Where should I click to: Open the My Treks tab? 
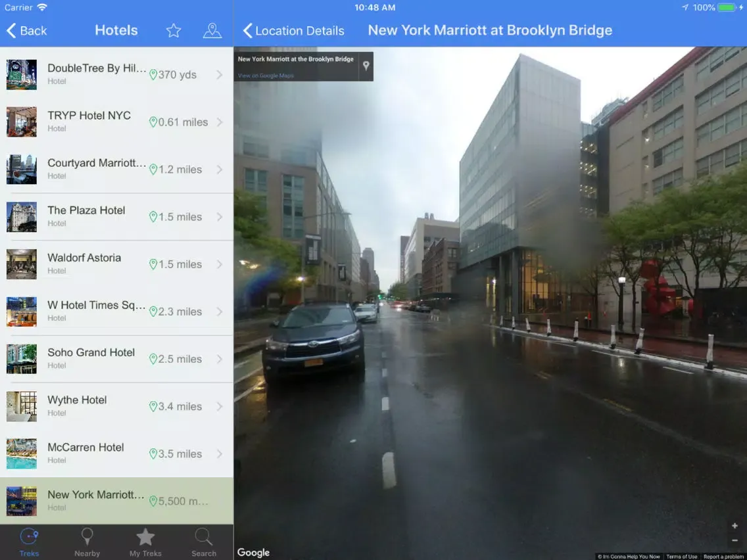pyautogui.click(x=145, y=542)
